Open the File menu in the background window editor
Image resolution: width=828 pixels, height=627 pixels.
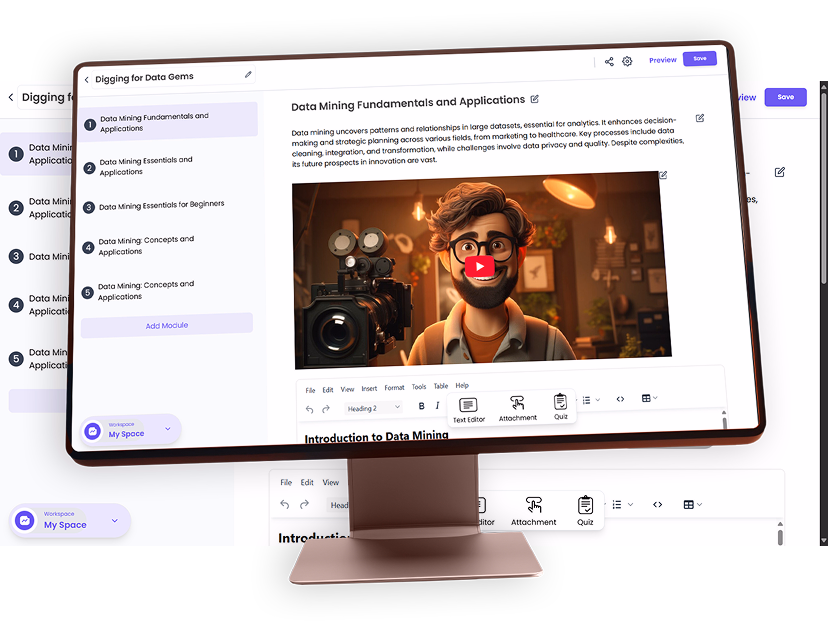[x=286, y=482]
